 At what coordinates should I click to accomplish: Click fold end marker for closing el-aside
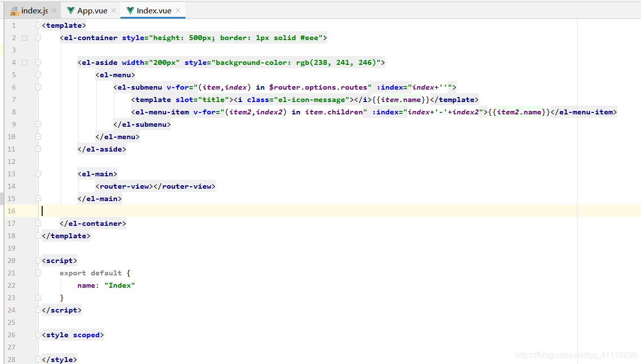tap(38, 149)
